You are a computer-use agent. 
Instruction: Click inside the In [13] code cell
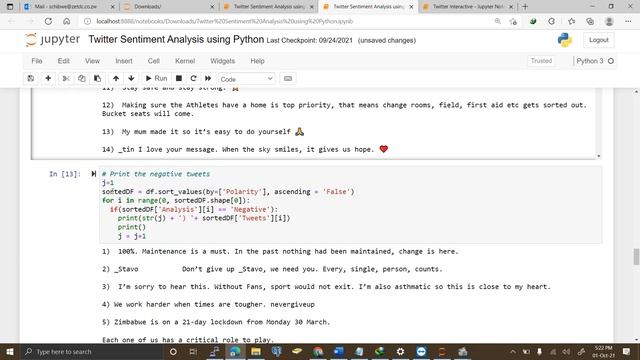point(350,205)
